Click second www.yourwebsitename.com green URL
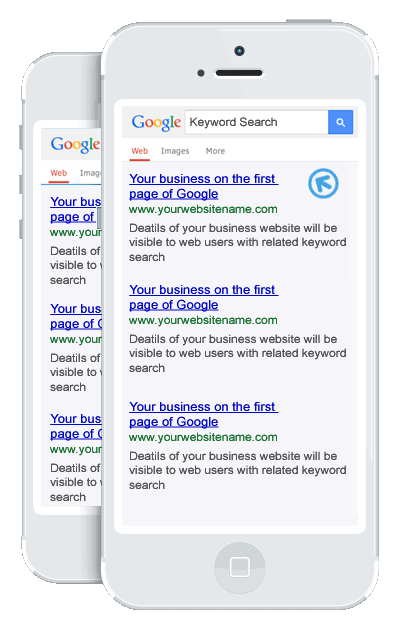 (203, 320)
